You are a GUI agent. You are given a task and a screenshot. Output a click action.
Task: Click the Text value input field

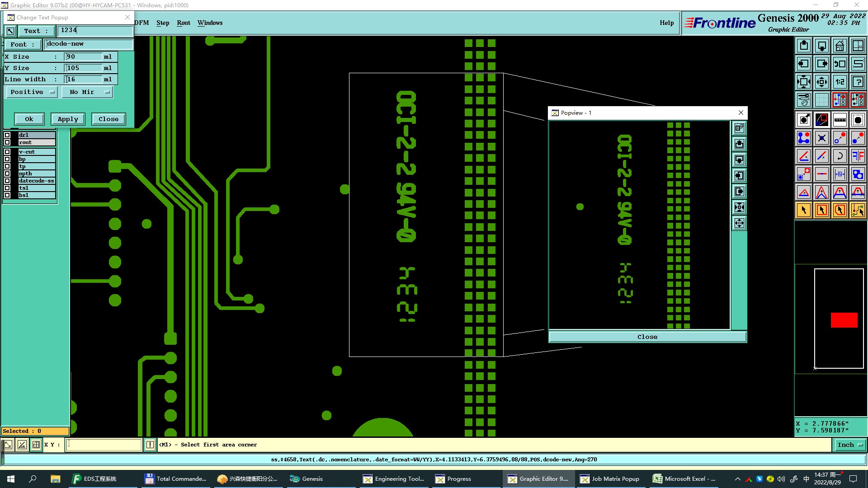point(95,30)
